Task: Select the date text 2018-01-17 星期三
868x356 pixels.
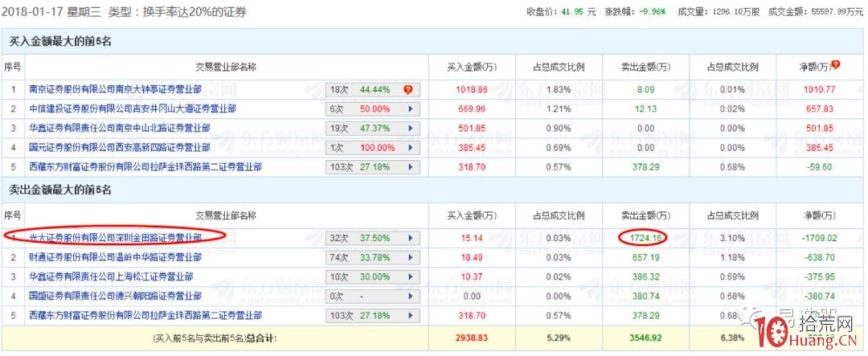Action: (x=53, y=11)
